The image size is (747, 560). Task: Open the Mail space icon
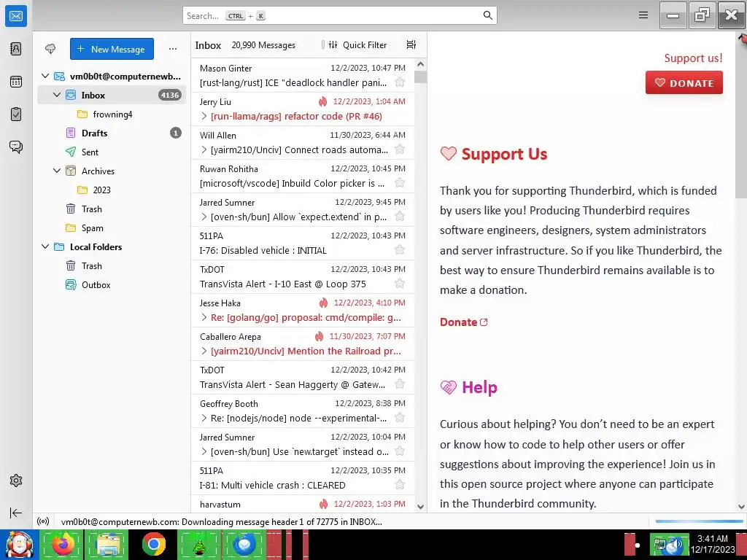coord(16,16)
